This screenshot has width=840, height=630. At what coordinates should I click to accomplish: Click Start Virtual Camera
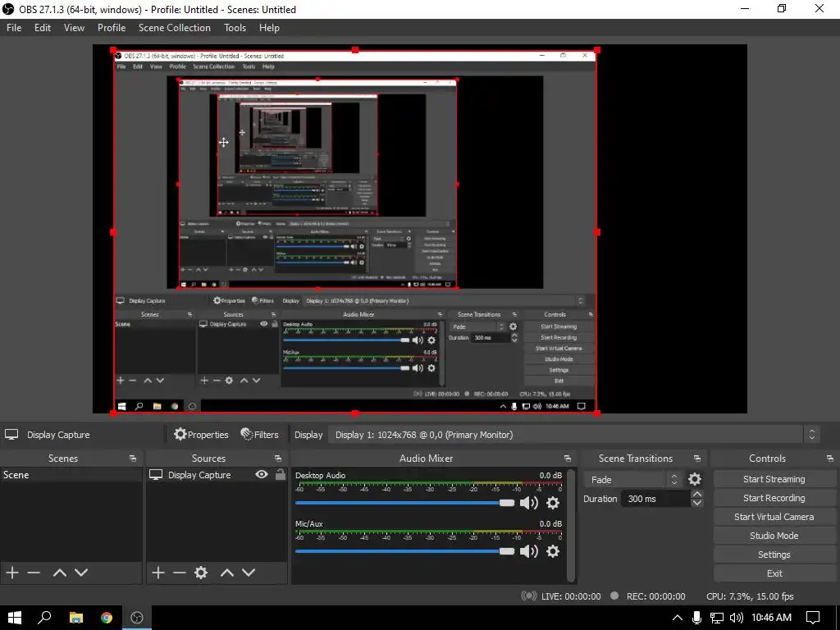774,517
